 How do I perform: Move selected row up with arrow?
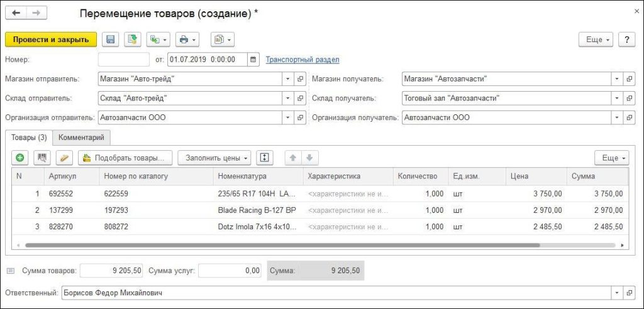click(x=293, y=158)
